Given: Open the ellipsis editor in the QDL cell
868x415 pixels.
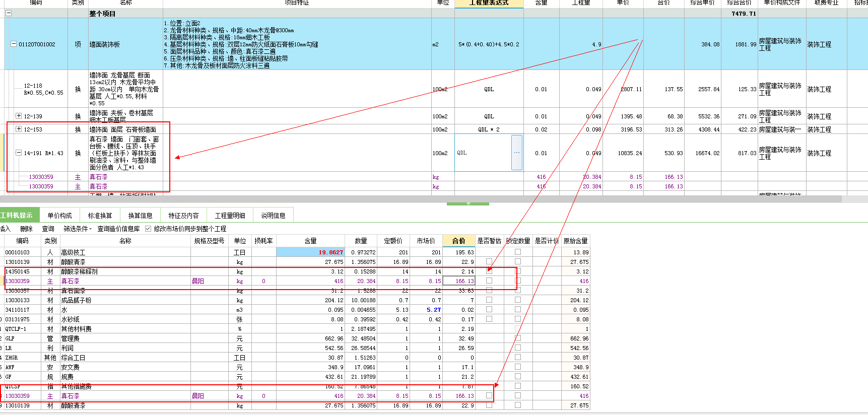Looking at the screenshot, I should pyautogui.click(x=517, y=153).
